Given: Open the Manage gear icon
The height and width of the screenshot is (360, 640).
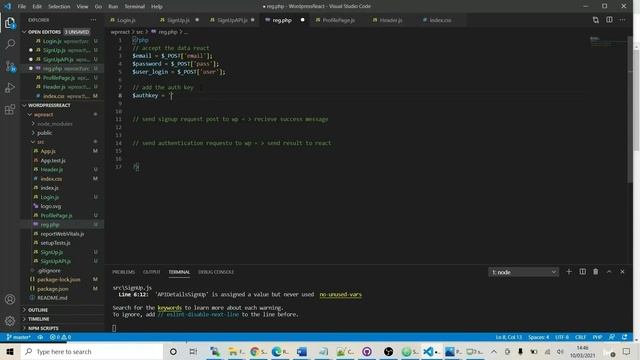Looking at the screenshot, I should click(10, 321).
